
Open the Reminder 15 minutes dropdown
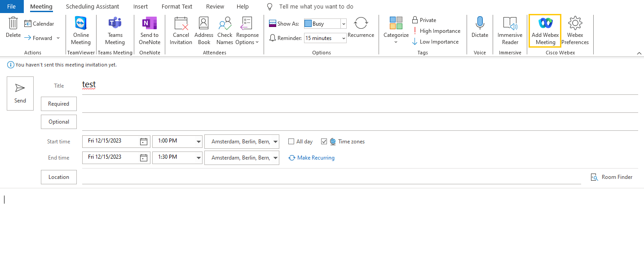pos(344,38)
